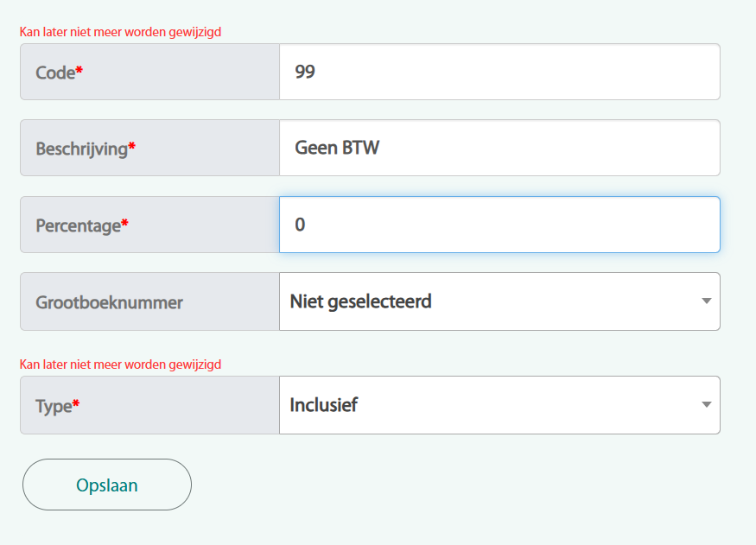Click the red asterisk next to Beschrijving

point(132,146)
